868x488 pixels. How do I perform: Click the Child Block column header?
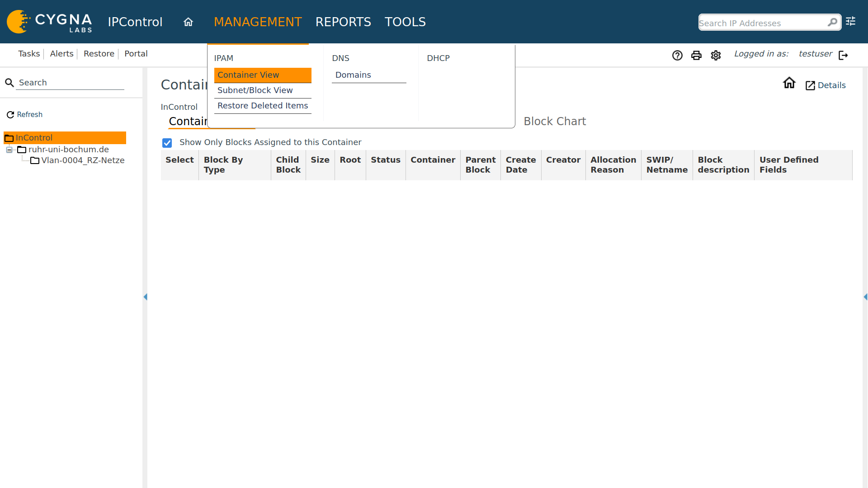point(288,165)
